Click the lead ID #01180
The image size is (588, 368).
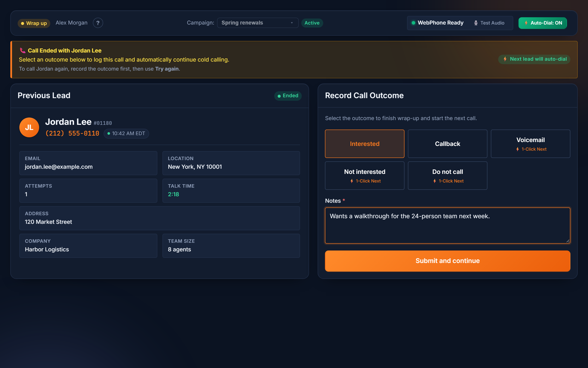point(103,123)
